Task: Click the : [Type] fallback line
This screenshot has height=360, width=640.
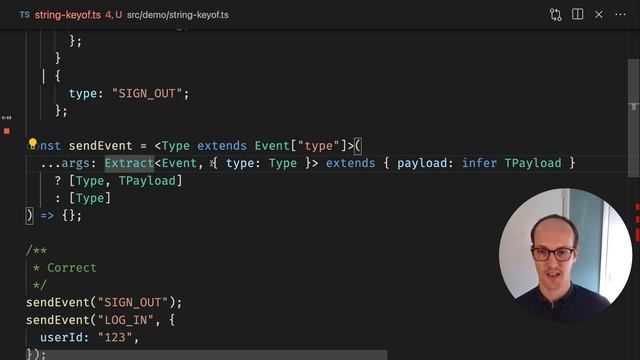Action: [x=83, y=198]
